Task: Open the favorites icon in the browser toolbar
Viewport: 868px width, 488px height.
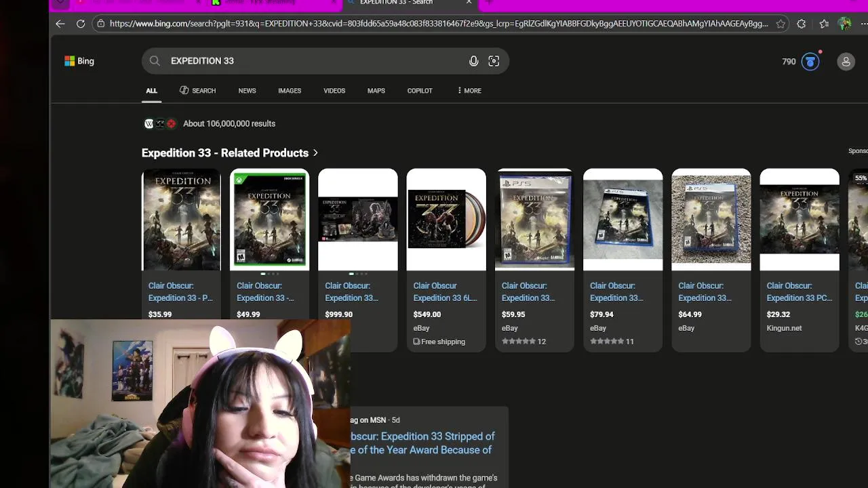Action: coord(824,24)
